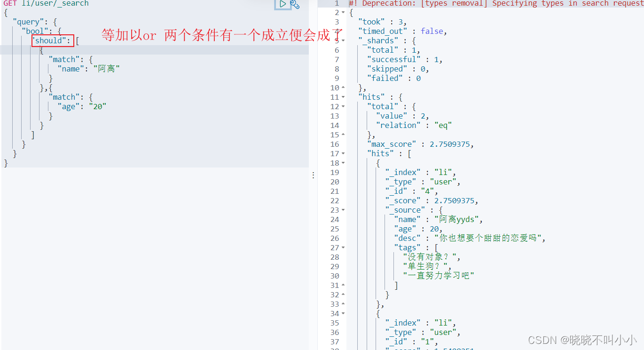Collapse the second hit object at line 34

(343, 313)
